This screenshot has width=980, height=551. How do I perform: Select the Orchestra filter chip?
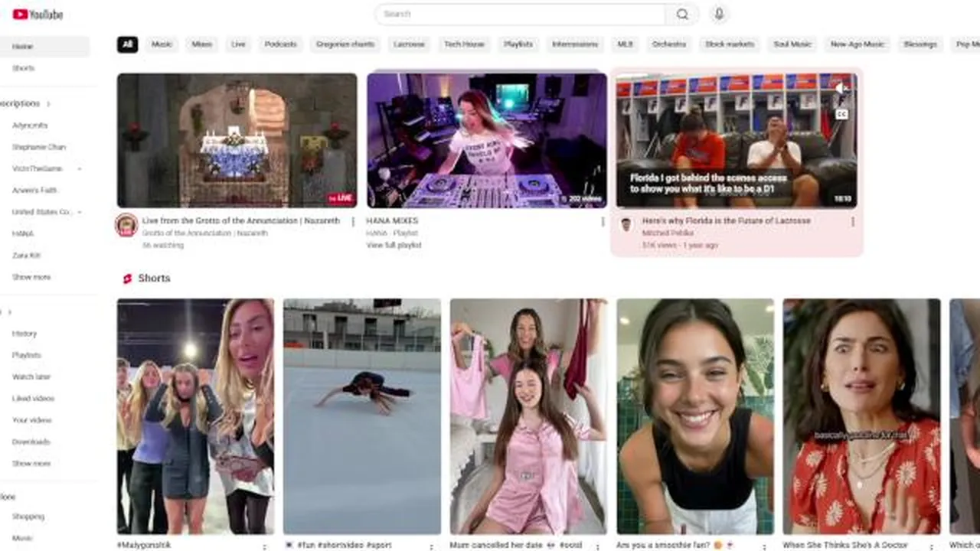(669, 44)
